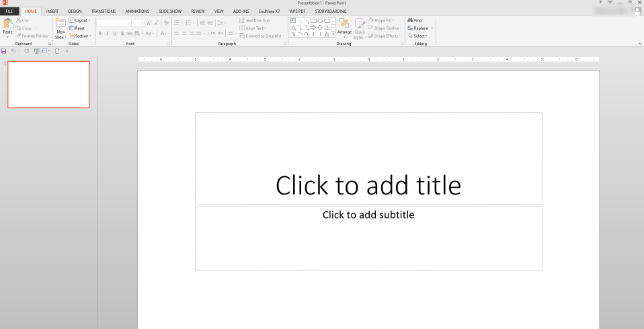Switch to the ANIMATIONS tab
This screenshot has width=644, height=329.
[137, 11]
